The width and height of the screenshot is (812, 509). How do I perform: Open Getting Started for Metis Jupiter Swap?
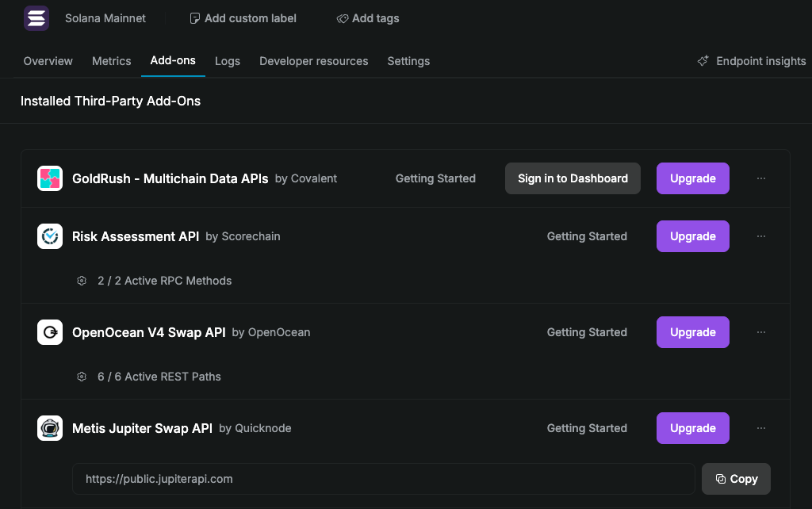(x=587, y=428)
